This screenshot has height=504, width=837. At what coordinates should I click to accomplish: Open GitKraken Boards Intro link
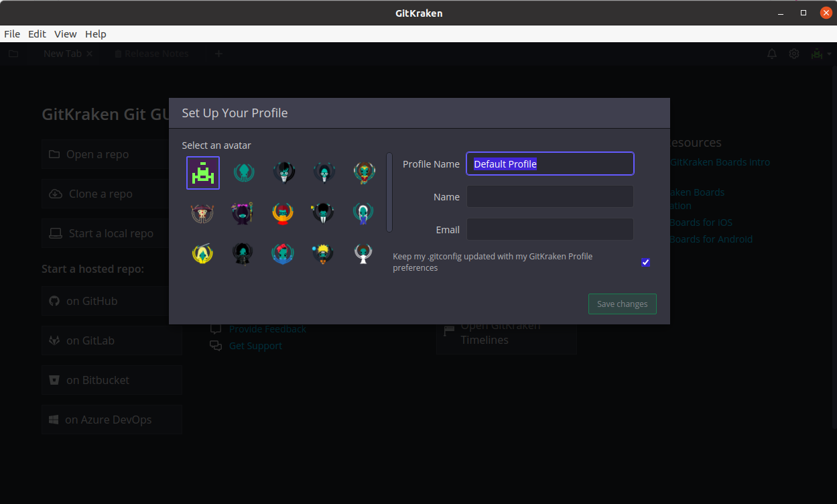(720, 162)
